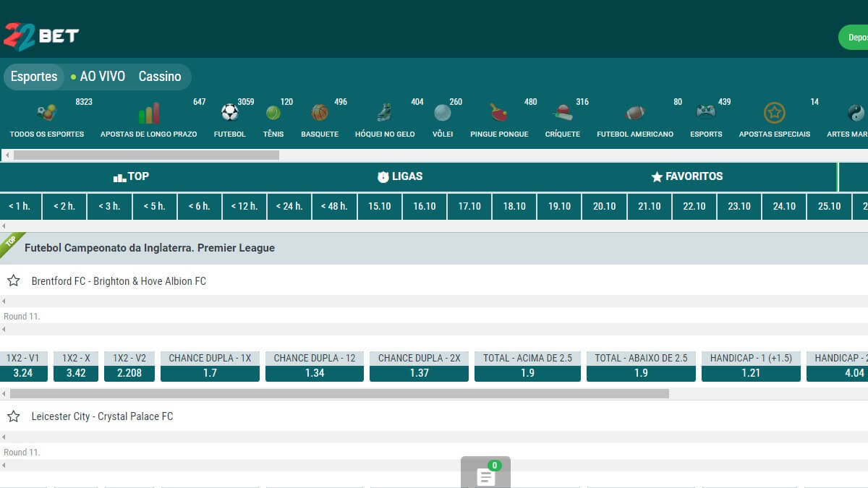The image size is (868, 488).
Task: Bet on 1X2 - V1 odds 3.24
Action: [x=24, y=373]
